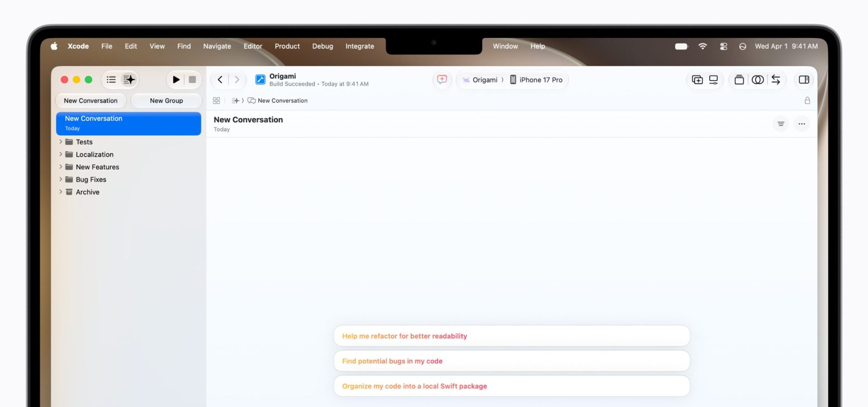Click the overlapping circles icon in toolbar
The image size is (868, 407).
[x=758, y=80]
